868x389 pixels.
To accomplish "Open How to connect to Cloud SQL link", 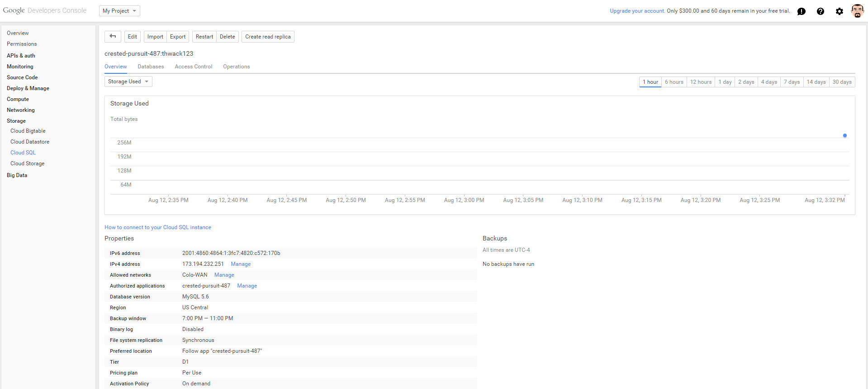I will pyautogui.click(x=158, y=227).
